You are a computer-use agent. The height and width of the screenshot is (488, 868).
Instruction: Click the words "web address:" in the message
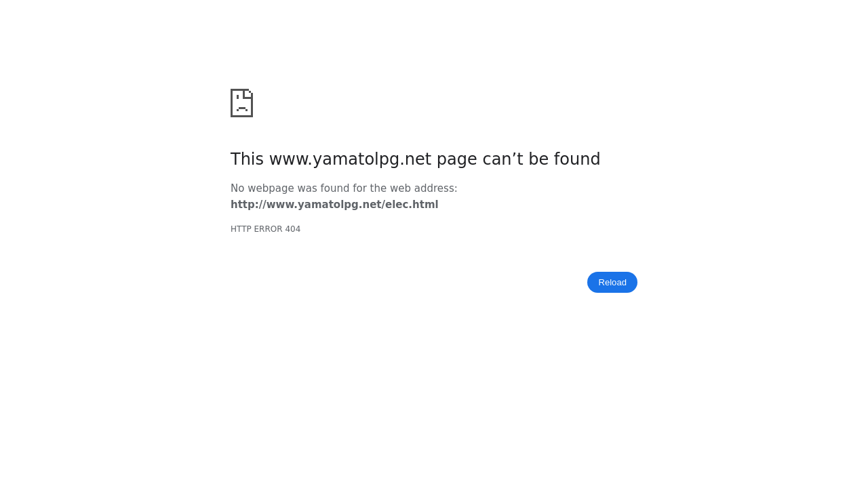424,188
